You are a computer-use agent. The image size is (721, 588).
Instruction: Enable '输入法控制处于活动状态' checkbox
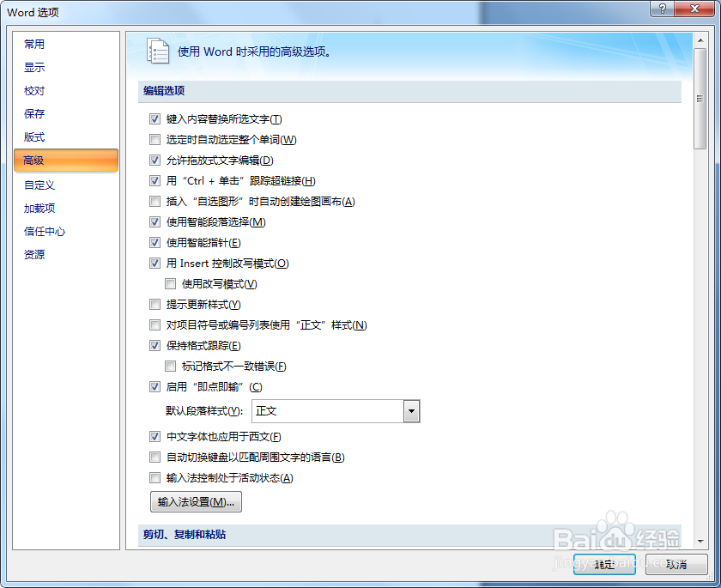pos(155,477)
